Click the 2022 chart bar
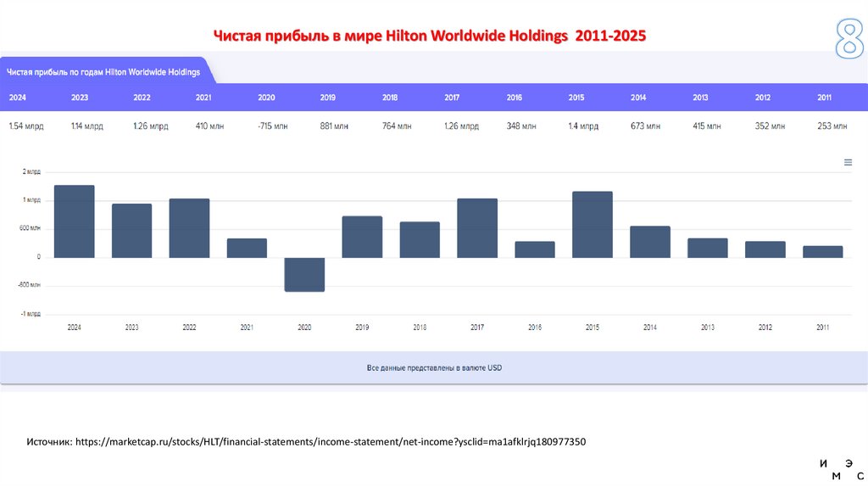Screen dimensions: 868x487 click(x=189, y=228)
